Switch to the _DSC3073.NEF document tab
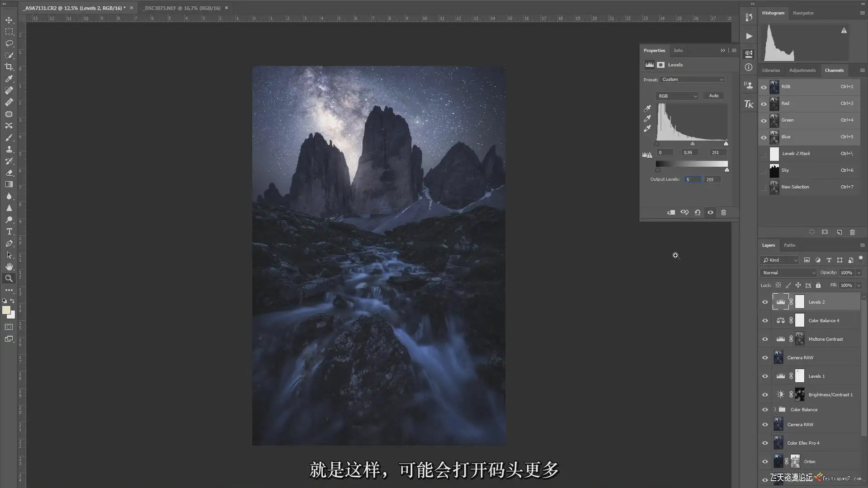 tap(182, 8)
